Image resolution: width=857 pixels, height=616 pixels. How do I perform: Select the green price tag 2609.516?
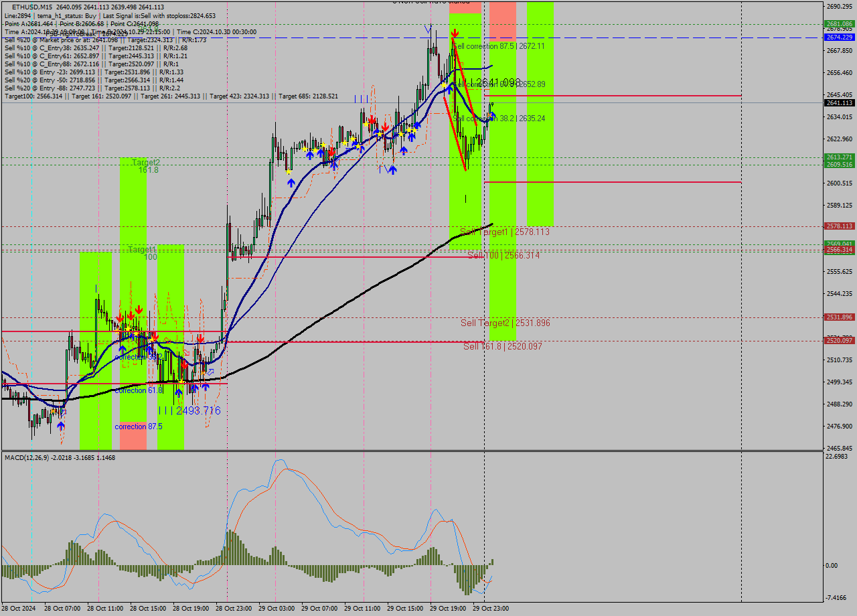840,165
